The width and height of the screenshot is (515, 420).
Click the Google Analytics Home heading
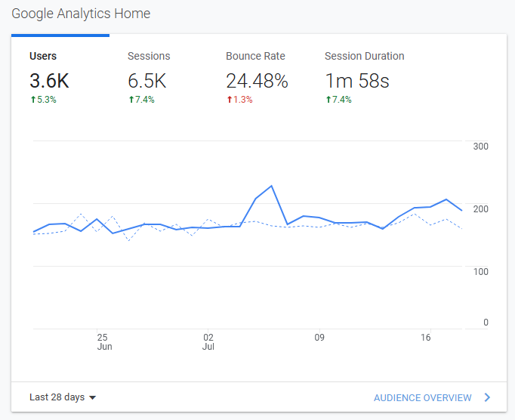(81, 14)
